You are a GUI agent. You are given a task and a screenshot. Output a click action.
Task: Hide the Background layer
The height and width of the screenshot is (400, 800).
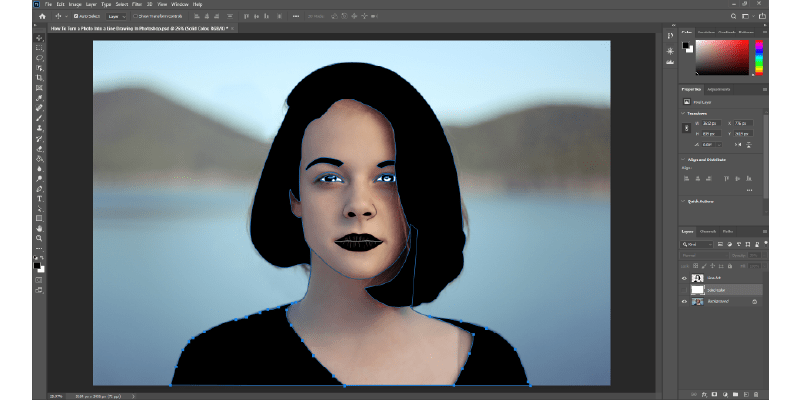pyautogui.click(x=685, y=302)
